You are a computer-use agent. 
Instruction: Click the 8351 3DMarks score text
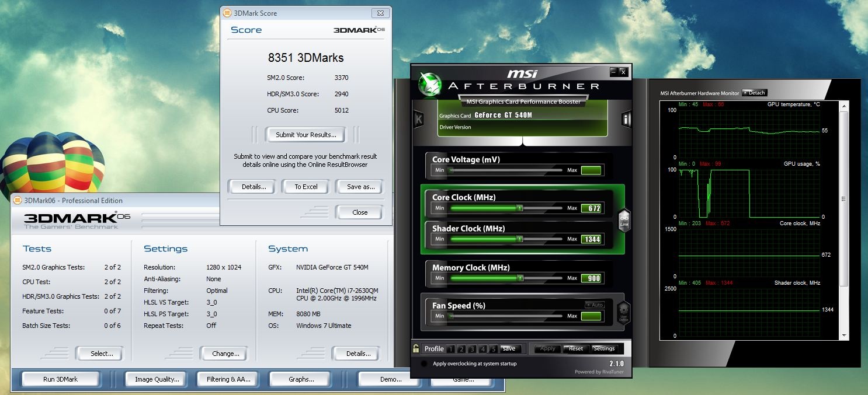pos(305,58)
